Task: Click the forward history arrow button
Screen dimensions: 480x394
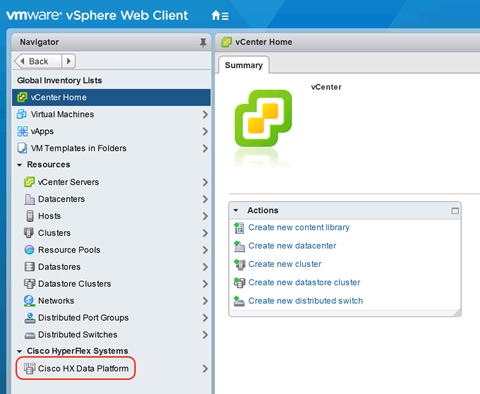Action: [x=69, y=61]
